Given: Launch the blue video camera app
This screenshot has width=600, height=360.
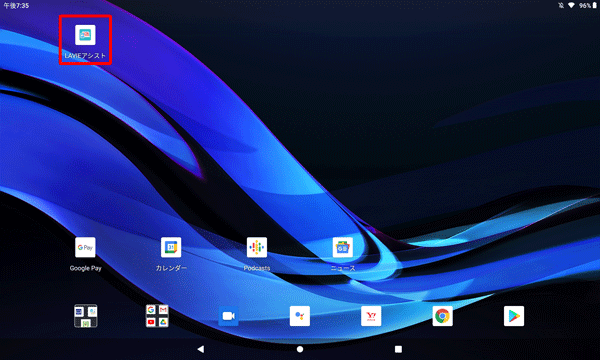Looking at the screenshot, I should pos(228,316).
